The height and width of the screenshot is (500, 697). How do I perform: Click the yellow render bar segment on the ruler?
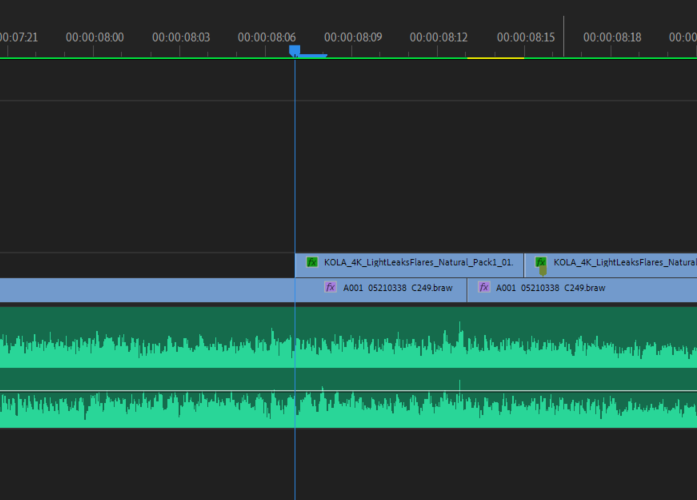496,58
